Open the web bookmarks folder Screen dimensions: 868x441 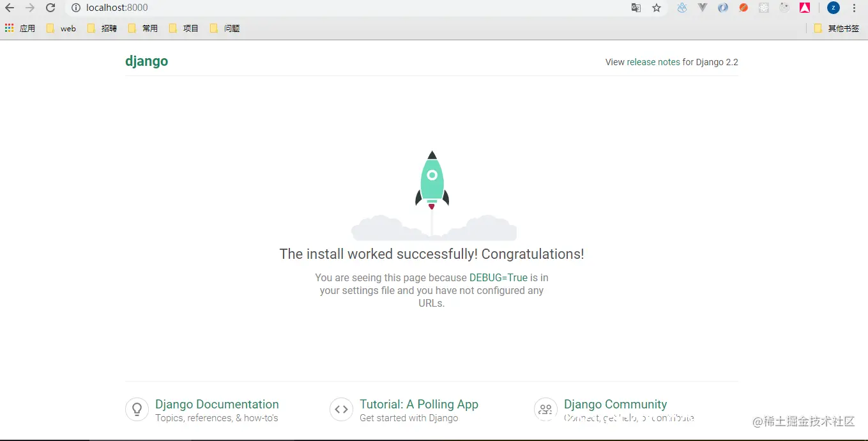coord(61,28)
